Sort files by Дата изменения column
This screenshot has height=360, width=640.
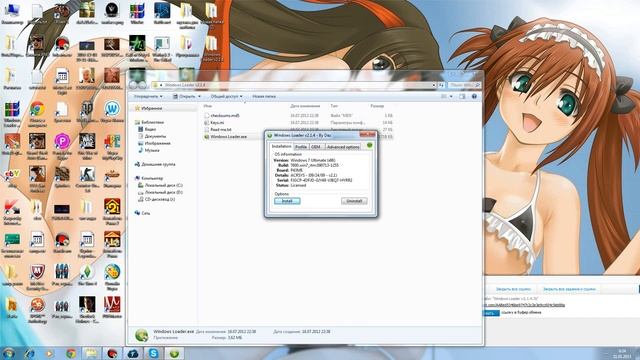click(x=305, y=106)
